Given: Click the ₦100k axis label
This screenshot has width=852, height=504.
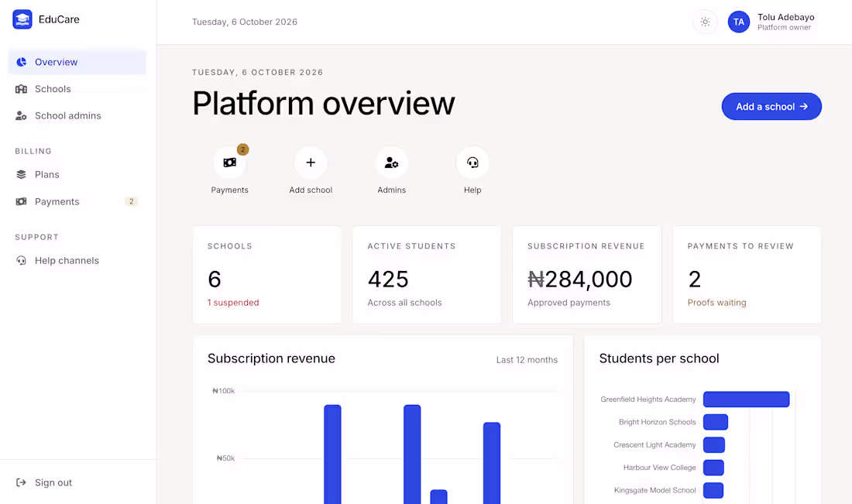Looking at the screenshot, I should [223, 390].
